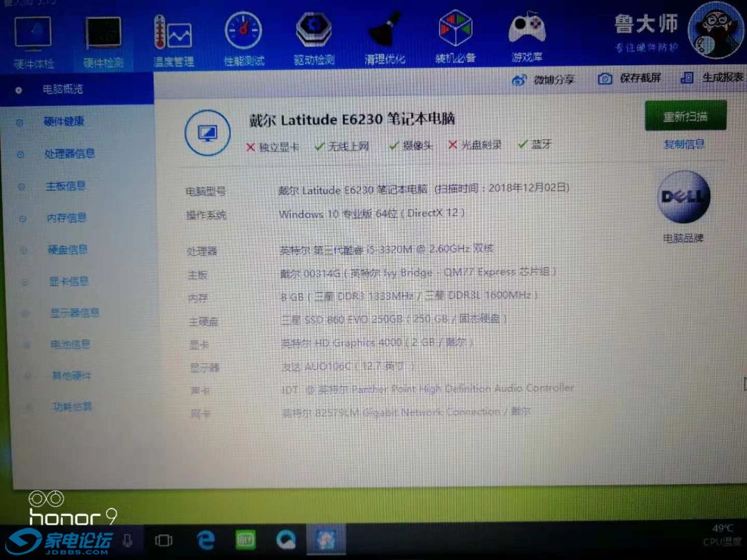Switch to 硬件检测 hardware detection
This screenshot has height=560, width=747.
[103, 40]
